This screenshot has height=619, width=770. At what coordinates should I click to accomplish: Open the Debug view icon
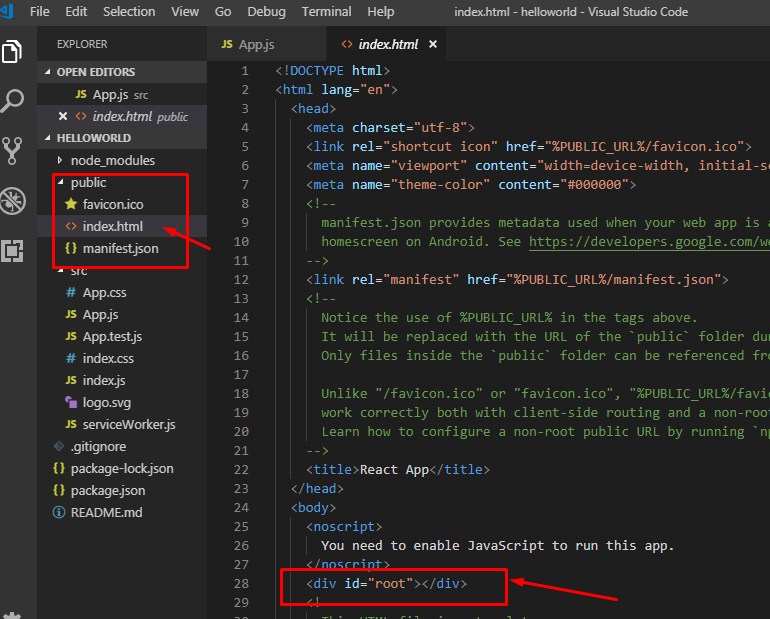pos(13,199)
